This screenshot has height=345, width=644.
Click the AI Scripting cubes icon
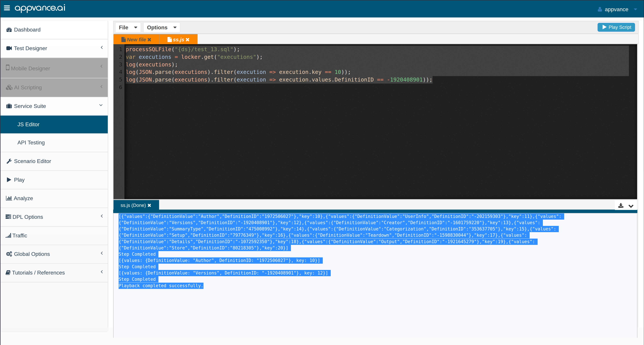tap(9, 87)
